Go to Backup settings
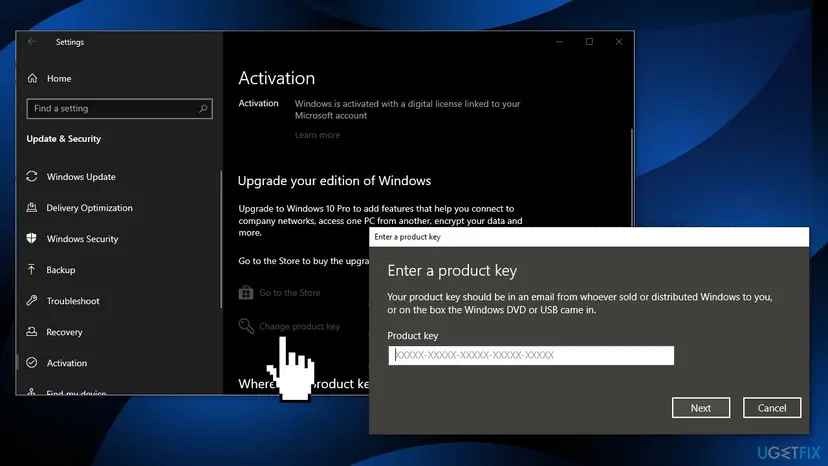 61,269
